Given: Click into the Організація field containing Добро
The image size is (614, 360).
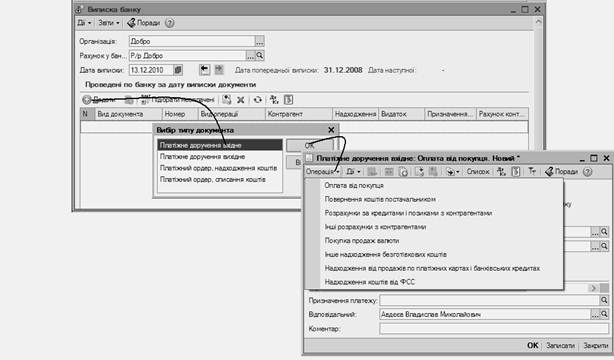Looking at the screenshot, I should 192,41.
